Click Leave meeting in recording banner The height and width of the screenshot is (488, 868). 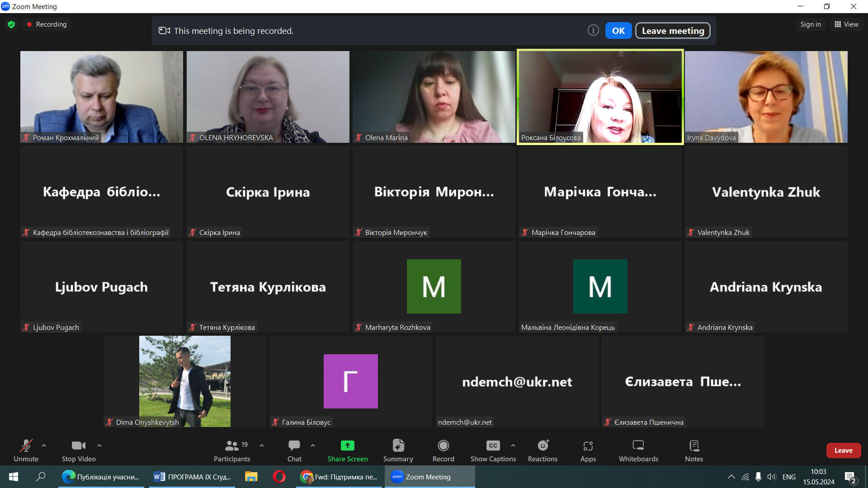coord(673,31)
